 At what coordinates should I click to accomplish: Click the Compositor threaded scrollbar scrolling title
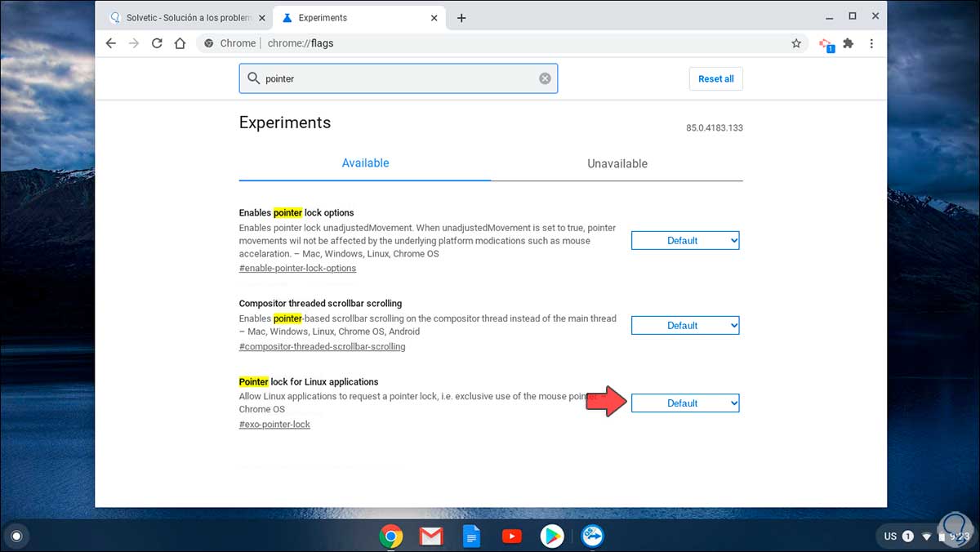(320, 304)
